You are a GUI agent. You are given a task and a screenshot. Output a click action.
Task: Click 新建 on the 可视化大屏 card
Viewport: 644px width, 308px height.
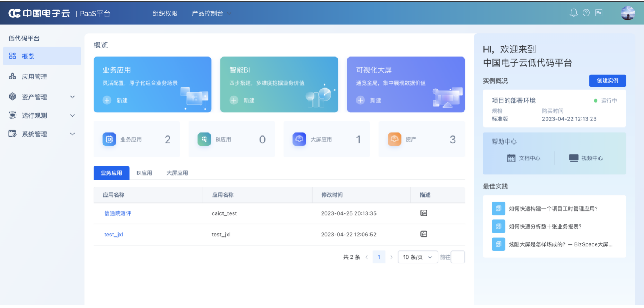tap(376, 100)
